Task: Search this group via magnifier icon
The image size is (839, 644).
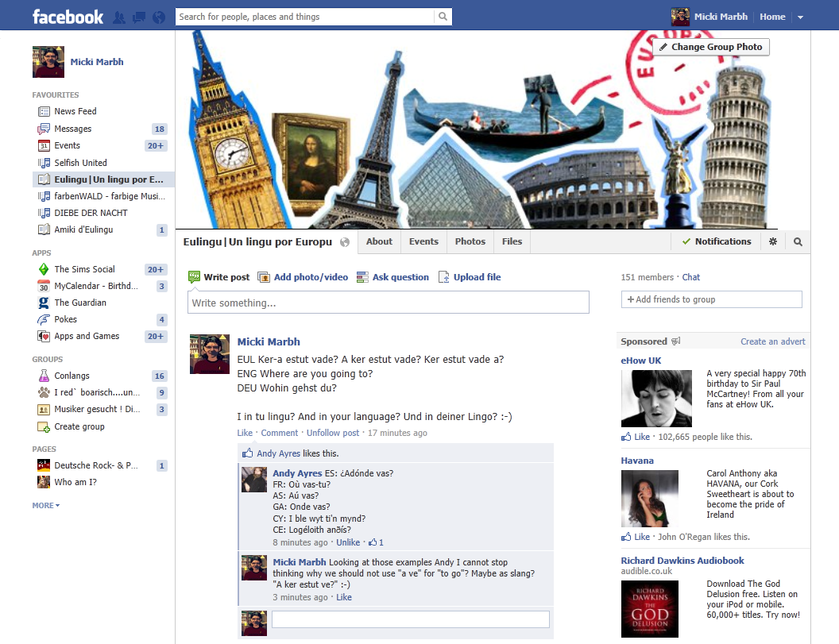Action: click(798, 241)
